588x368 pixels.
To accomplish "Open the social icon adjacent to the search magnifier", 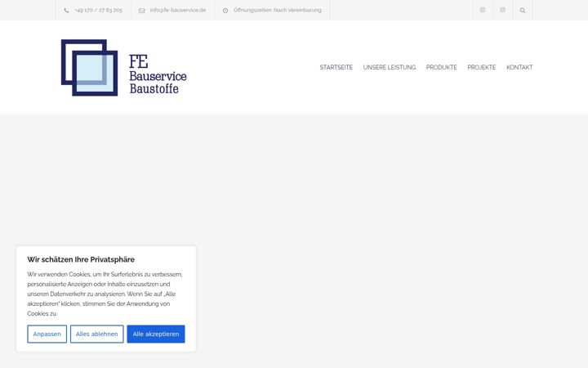I will click(502, 10).
